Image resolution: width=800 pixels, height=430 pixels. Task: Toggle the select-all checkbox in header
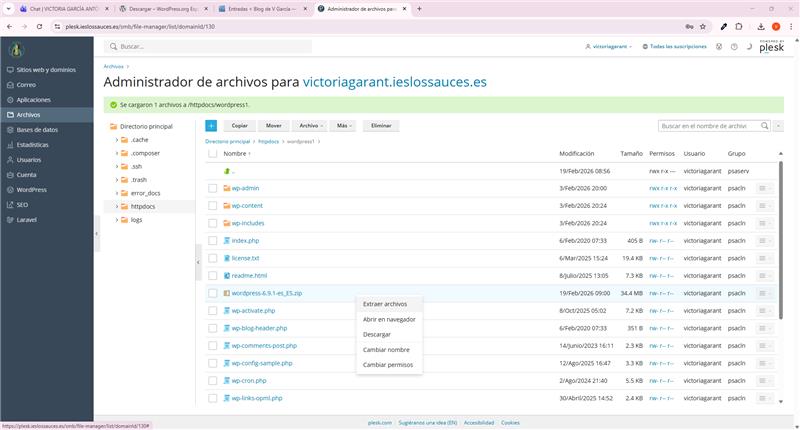212,154
